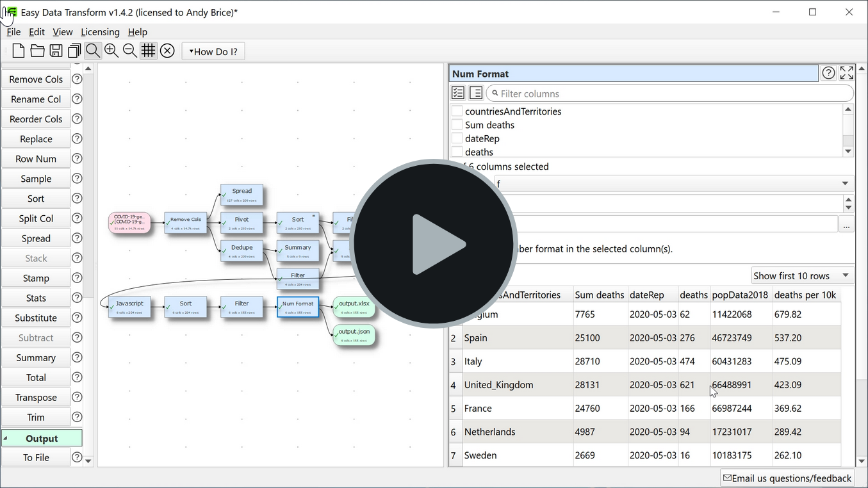The height and width of the screenshot is (488, 868).
Task: Create a new transform with the blank page icon
Action: (x=17, y=51)
